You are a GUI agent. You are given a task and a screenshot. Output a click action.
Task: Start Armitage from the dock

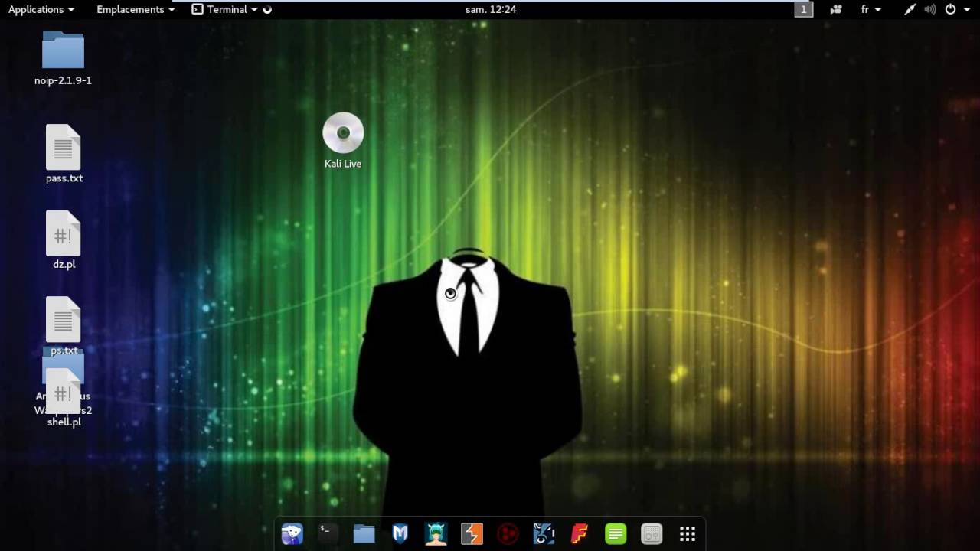coord(436,533)
